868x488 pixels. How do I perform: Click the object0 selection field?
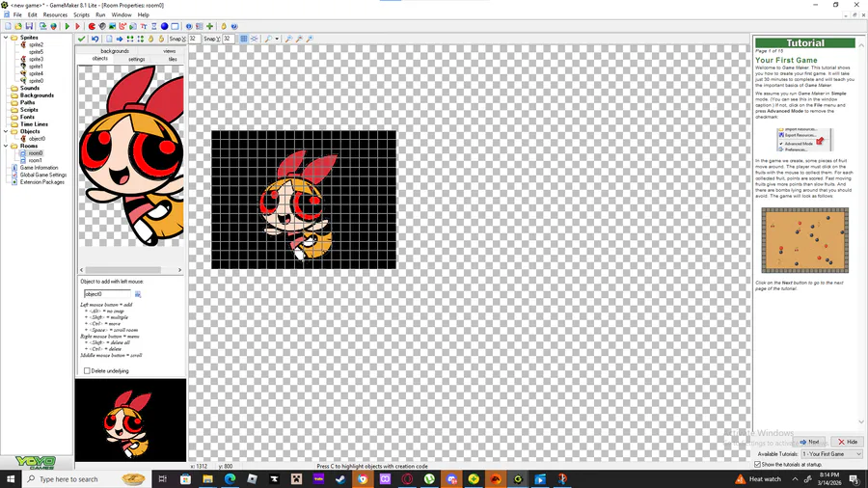[x=107, y=294]
